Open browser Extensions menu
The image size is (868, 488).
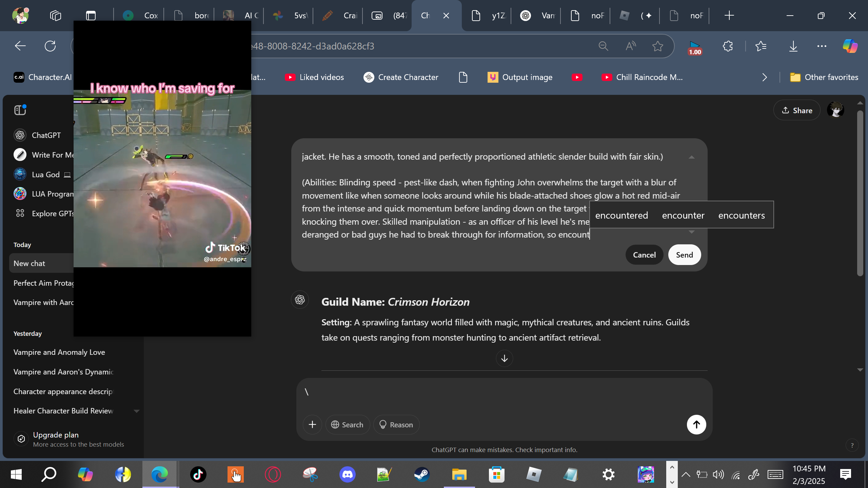click(x=728, y=46)
